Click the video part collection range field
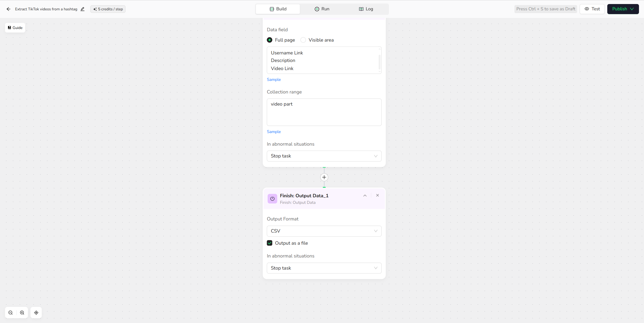Screen dimensions: 644x323 (324, 112)
